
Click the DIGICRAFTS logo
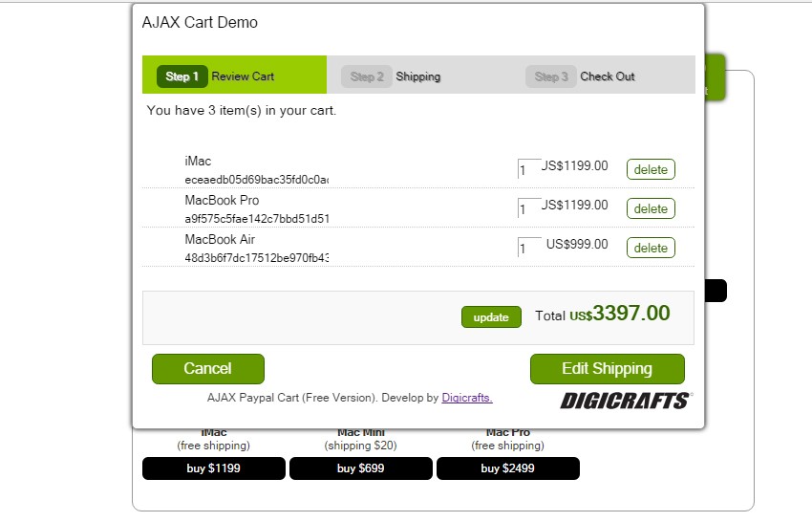coord(626,401)
